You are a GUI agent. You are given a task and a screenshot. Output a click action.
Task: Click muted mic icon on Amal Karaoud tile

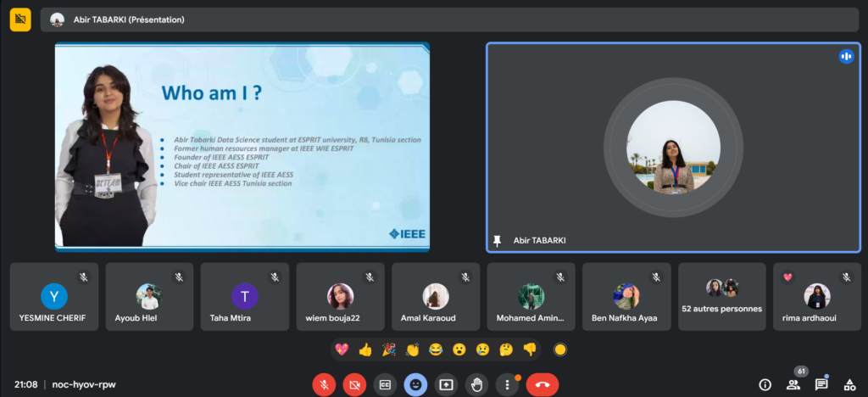pos(465,277)
